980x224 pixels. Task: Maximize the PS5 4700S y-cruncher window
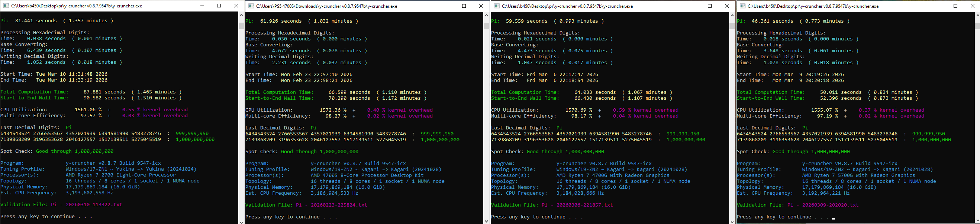click(x=464, y=6)
